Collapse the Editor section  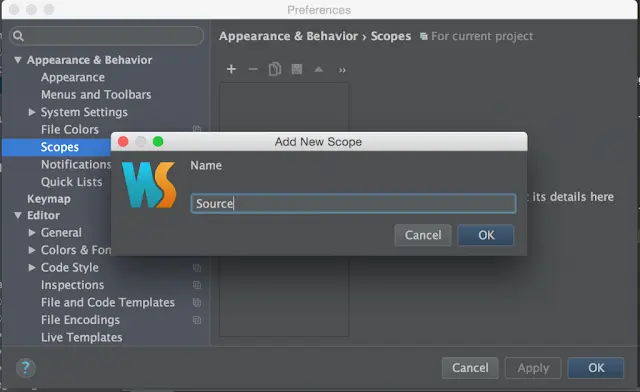pos(18,215)
